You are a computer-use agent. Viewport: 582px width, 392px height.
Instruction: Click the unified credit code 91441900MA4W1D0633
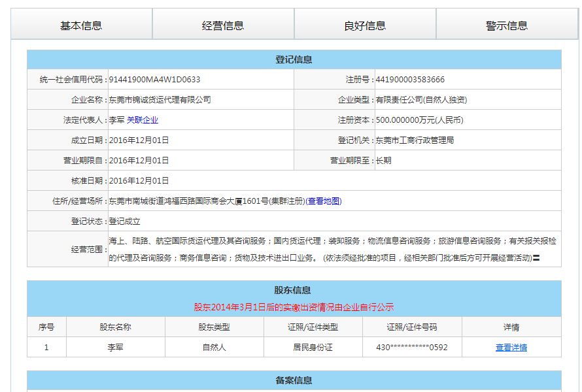pyautogui.click(x=154, y=80)
